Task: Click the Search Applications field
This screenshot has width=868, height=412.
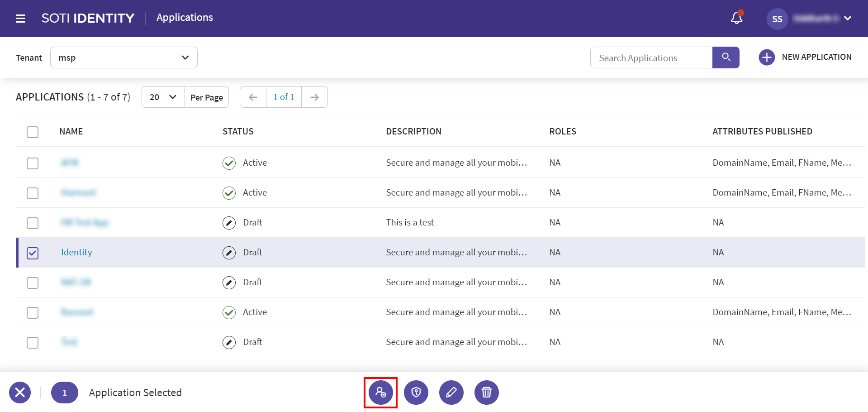Action: [x=651, y=57]
